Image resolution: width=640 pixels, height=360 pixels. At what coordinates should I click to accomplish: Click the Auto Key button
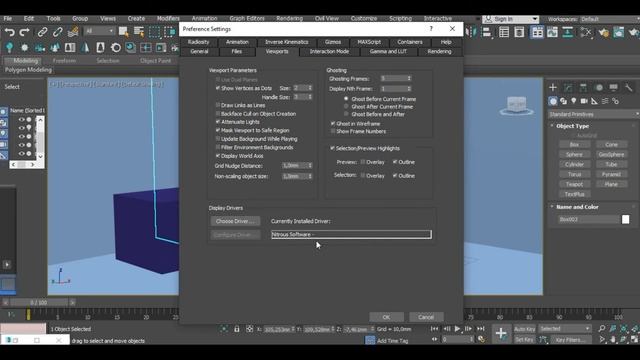[x=524, y=329]
